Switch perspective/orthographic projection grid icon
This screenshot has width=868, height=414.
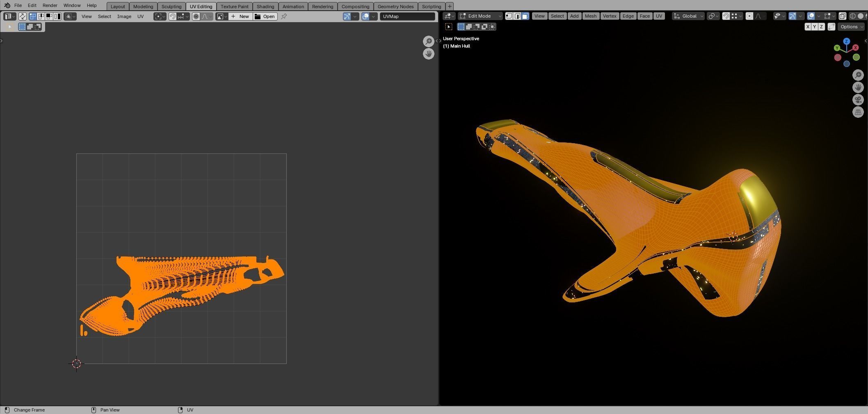tap(858, 112)
